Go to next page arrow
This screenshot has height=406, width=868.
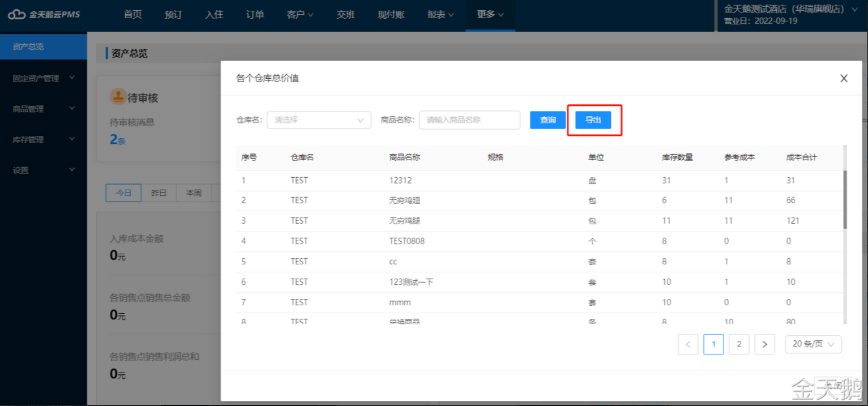click(x=765, y=344)
